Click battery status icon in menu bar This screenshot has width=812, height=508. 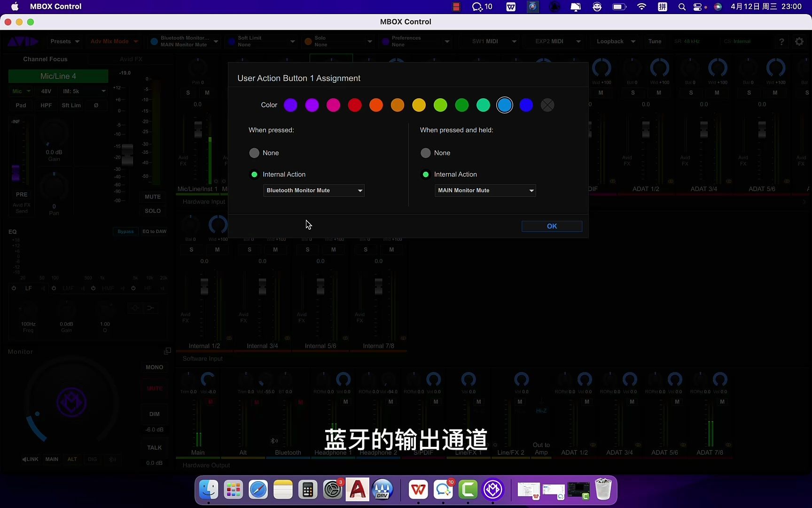point(619,7)
